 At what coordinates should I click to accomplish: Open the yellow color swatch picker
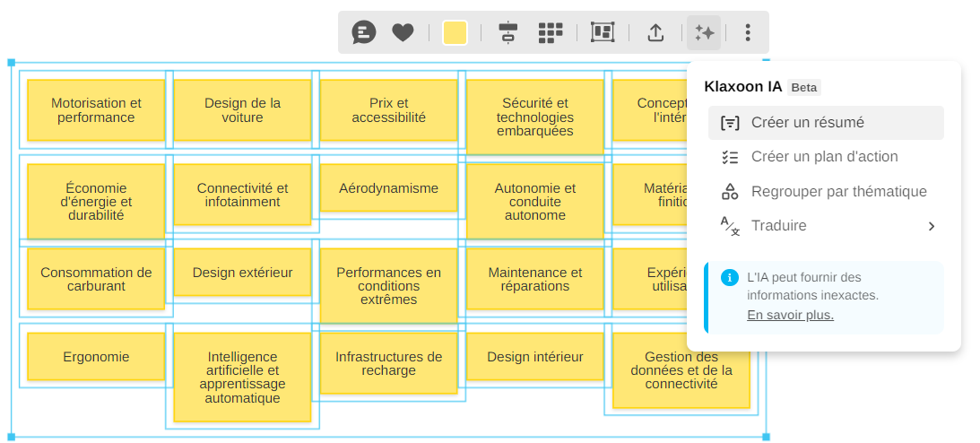(455, 33)
